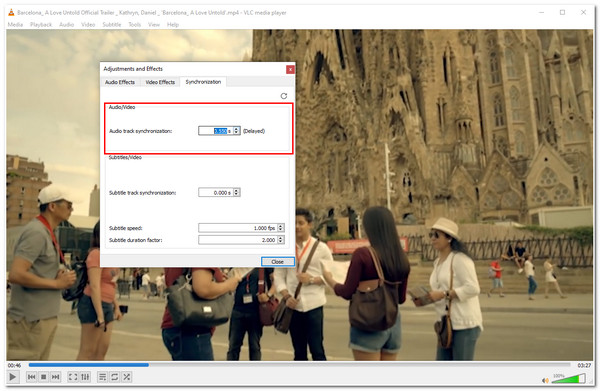Adjust the Subtitle duration factor stepper arrows
This screenshot has width=600, height=391.
pyautogui.click(x=281, y=240)
